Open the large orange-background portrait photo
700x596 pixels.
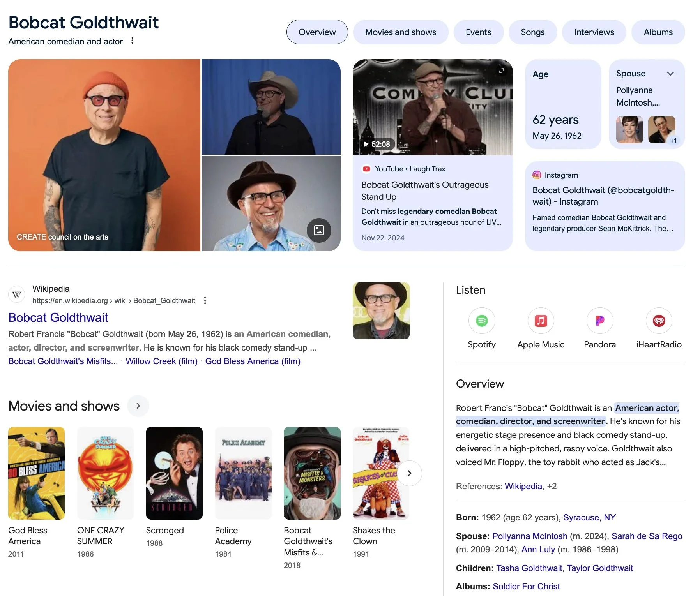click(104, 155)
